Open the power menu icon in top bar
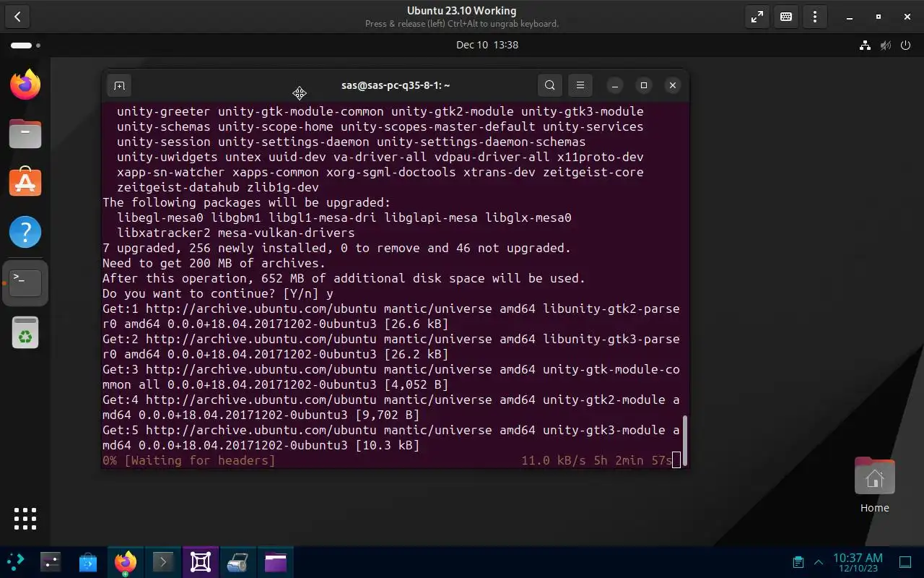Viewport: 924px width, 578px height. pyautogui.click(x=907, y=45)
